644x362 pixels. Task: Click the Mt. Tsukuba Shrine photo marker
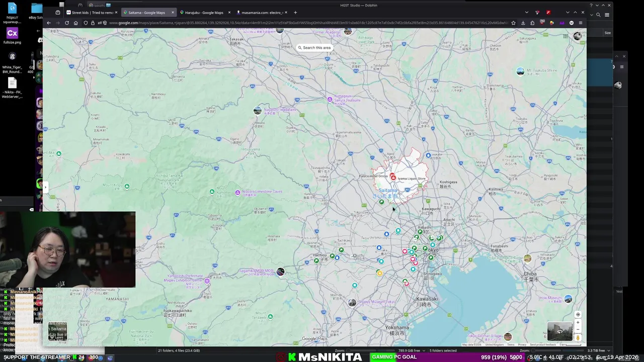pos(520,71)
